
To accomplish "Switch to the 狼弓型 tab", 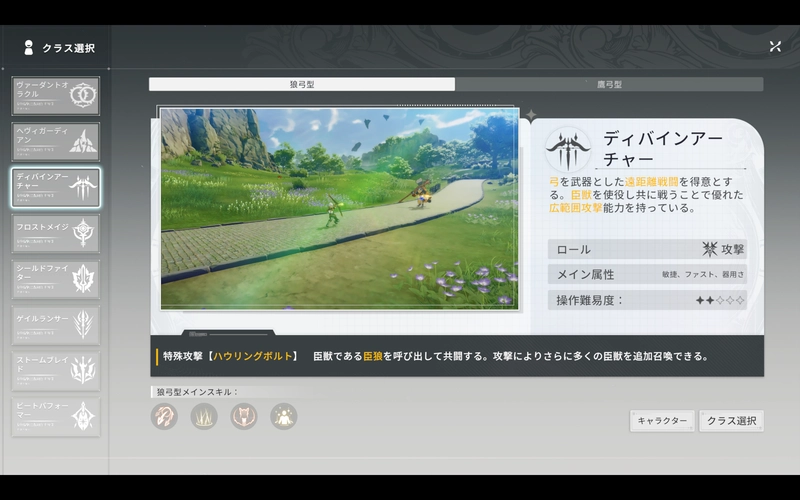I will coord(302,84).
